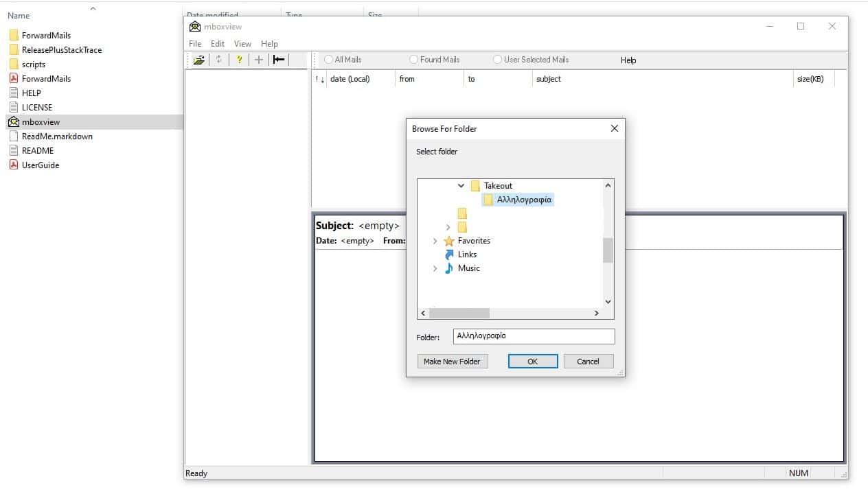The height and width of the screenshot is (496, 868).
Task: Select the Favorites star folder
Action: tap(473, 241)
